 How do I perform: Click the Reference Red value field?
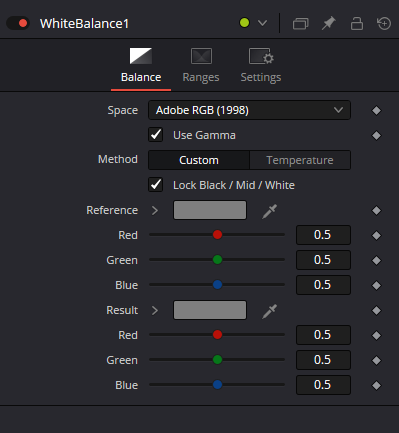[323, 235]
